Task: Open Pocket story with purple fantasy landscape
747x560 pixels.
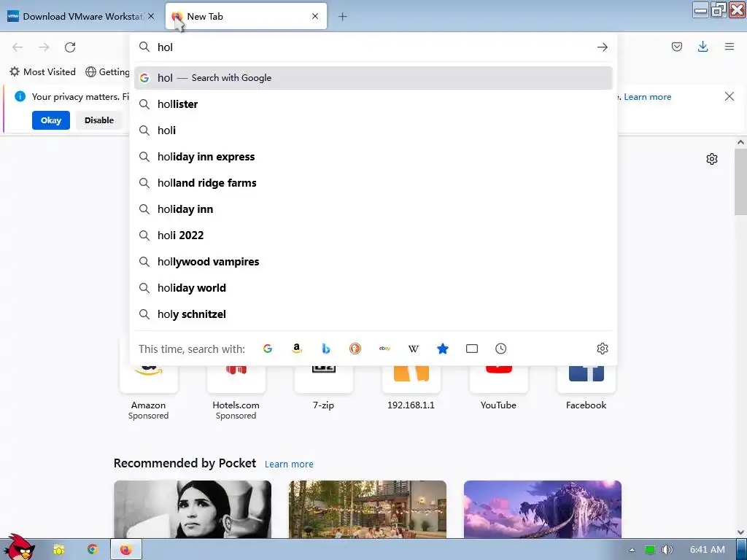Action: [x=542, y=509]
